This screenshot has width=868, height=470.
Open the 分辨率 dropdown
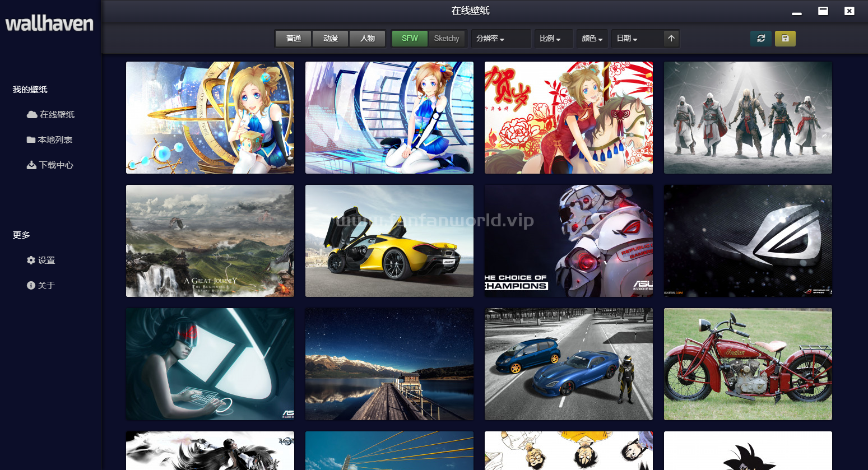(x=501, y=38)
